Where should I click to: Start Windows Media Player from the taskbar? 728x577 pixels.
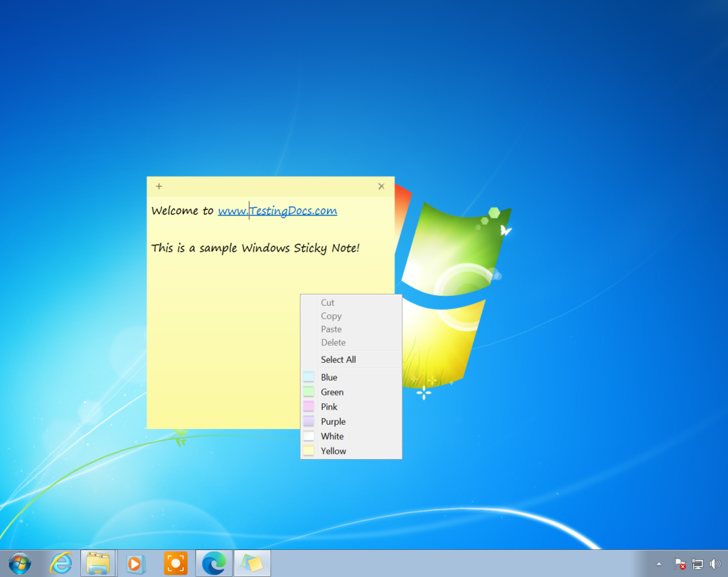pyautogui.click(x=136, y=562)
